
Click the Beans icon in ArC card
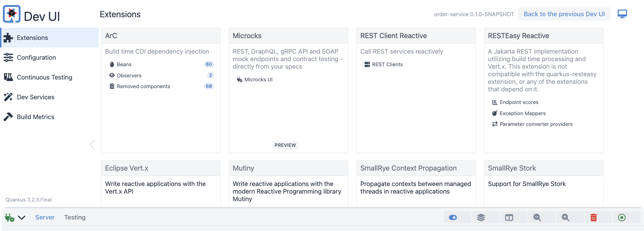coord(112,64)
